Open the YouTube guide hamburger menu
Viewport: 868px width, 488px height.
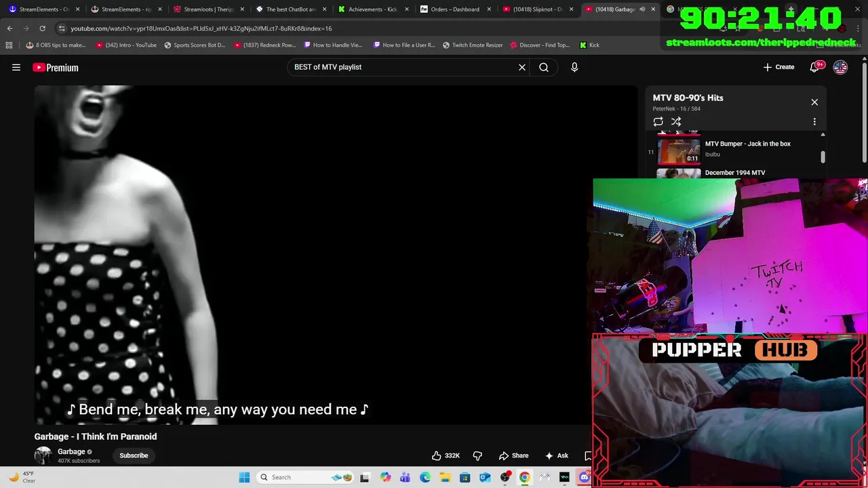pyautogui.click(x=16, y=67)
